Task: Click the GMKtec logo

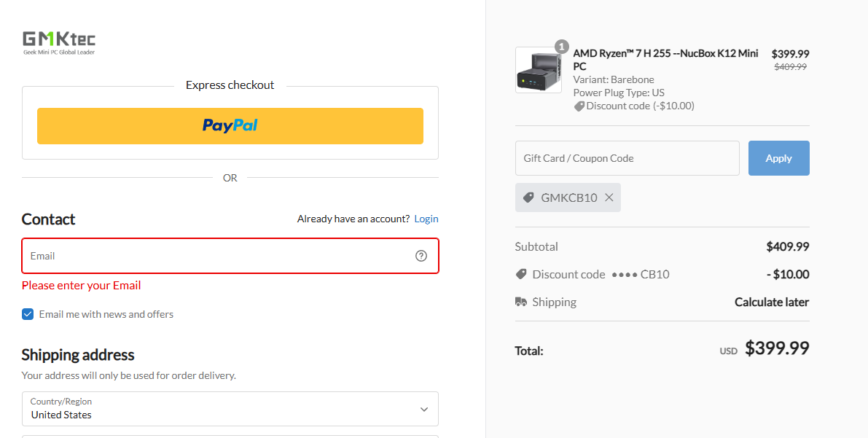Action: pos(59,43)
